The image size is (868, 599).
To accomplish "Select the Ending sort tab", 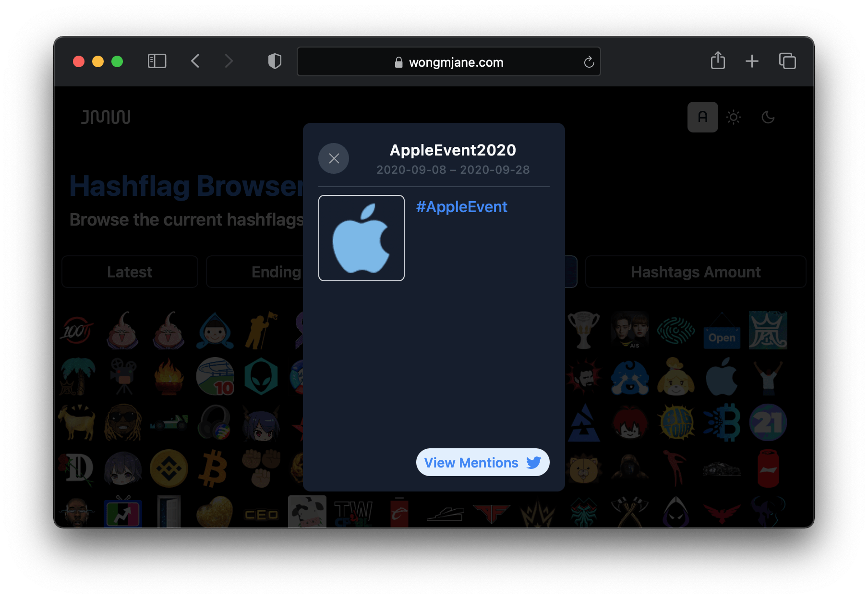I will (255, 272).
